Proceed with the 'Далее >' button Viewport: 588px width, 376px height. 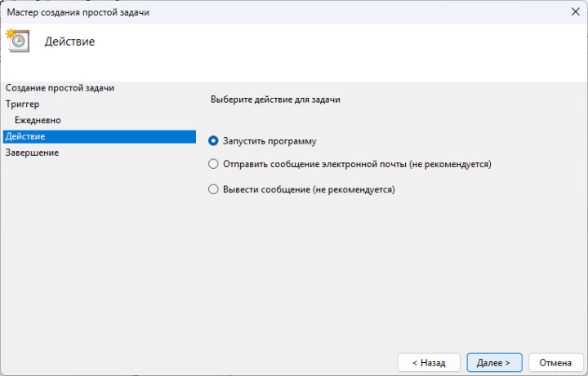[495, 361]
